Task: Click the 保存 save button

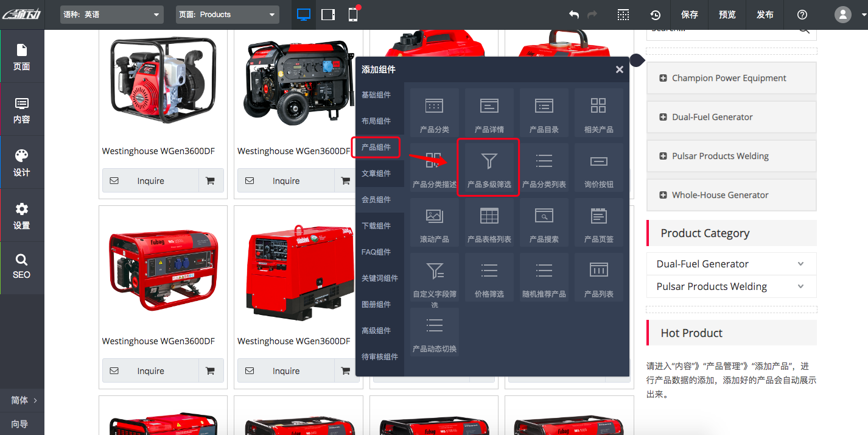Action: (690, 15)
